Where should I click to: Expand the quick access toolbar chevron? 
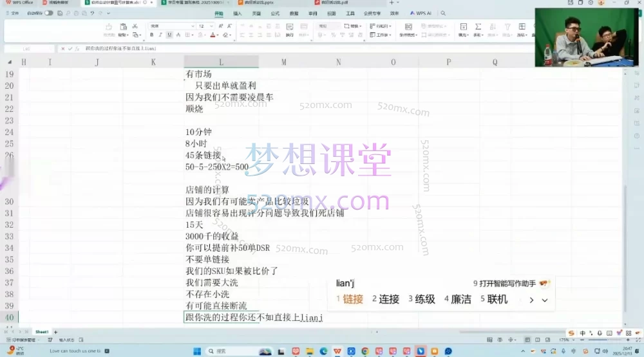point(108,13)
